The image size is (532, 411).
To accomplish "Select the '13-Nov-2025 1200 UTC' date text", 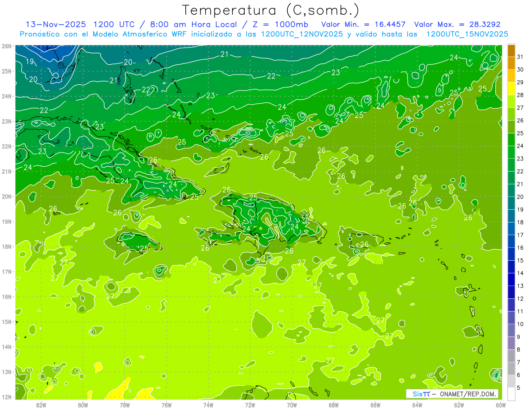I will pos(81,24).
